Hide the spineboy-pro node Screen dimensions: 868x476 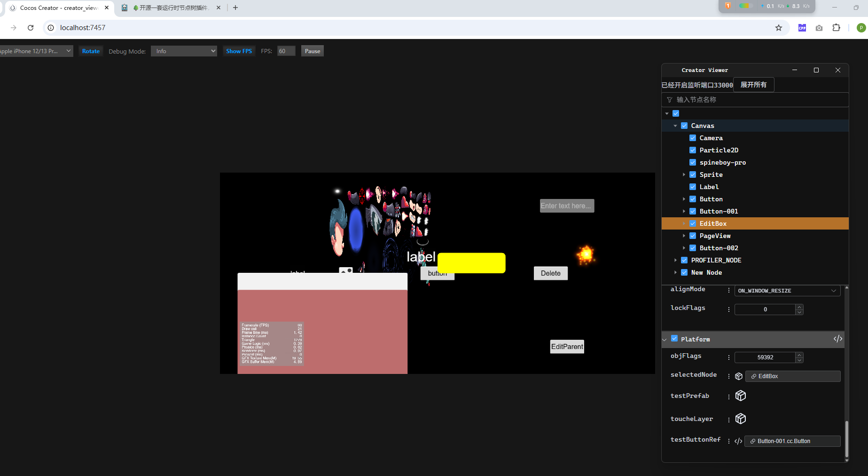693,162
